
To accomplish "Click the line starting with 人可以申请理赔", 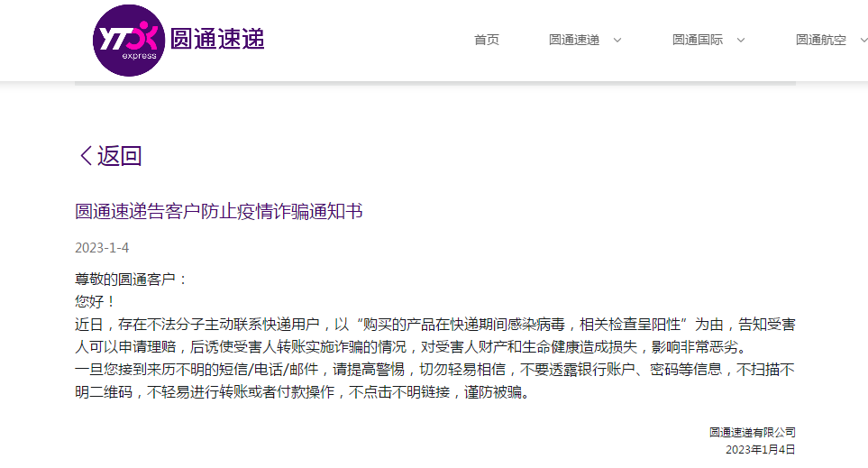I will (413, 346).
